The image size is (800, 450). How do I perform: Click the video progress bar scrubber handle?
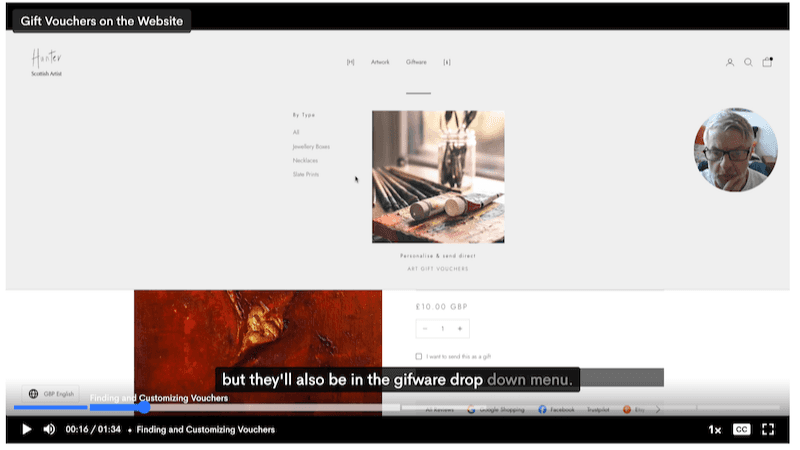(x=144, y=407)
